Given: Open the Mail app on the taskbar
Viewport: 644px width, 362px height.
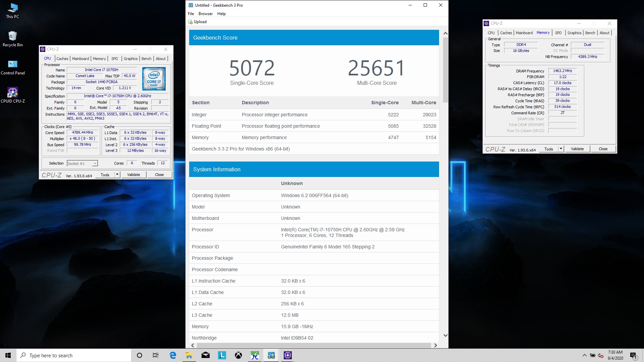Looking at the screenshot, I should (x=206, y=355).
